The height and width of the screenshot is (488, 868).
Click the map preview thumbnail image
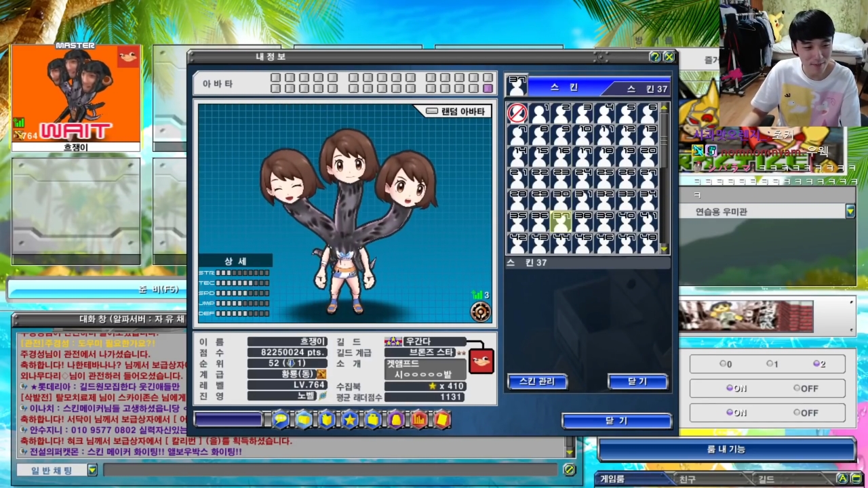746,317
